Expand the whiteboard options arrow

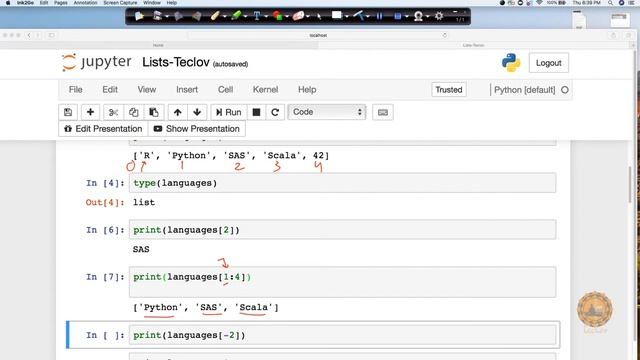coord(347,17)
